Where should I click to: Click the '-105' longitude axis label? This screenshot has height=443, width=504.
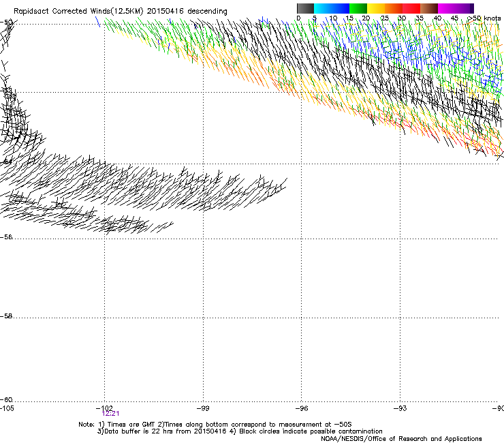tap(7, 408)
